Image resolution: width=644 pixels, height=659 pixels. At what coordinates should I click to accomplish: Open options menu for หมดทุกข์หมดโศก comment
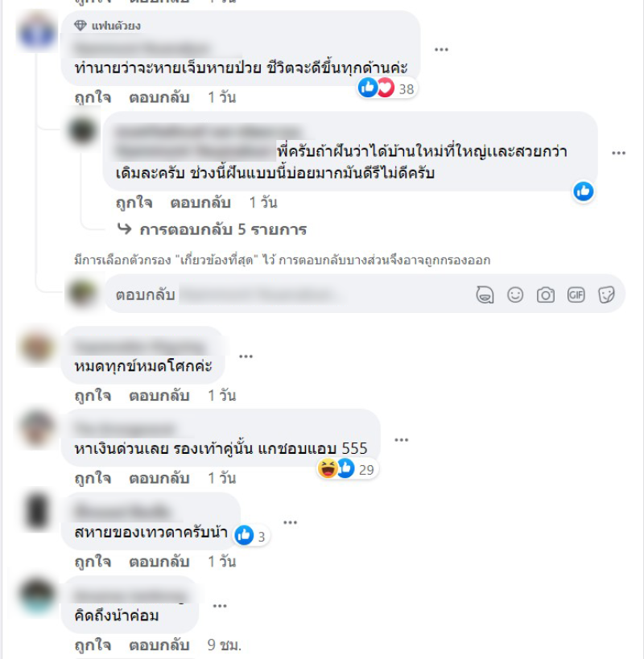246,356
